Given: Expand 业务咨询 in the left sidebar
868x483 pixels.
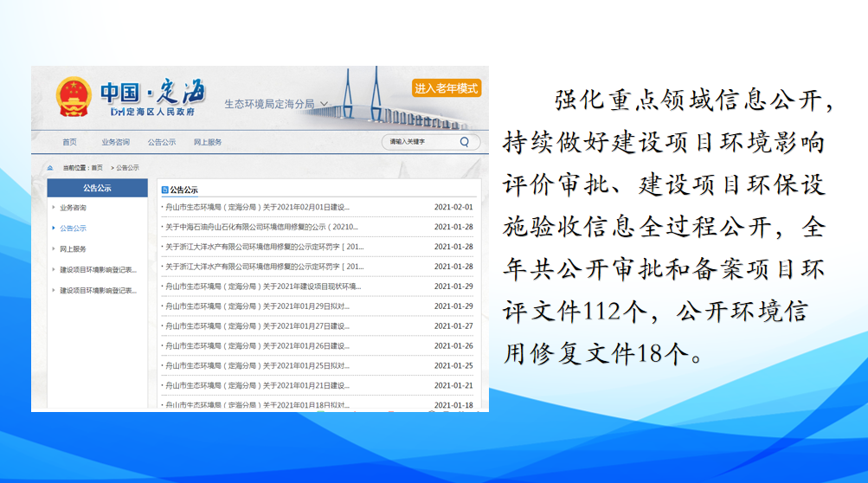Looking at the screenshot, I should (73, 208).
